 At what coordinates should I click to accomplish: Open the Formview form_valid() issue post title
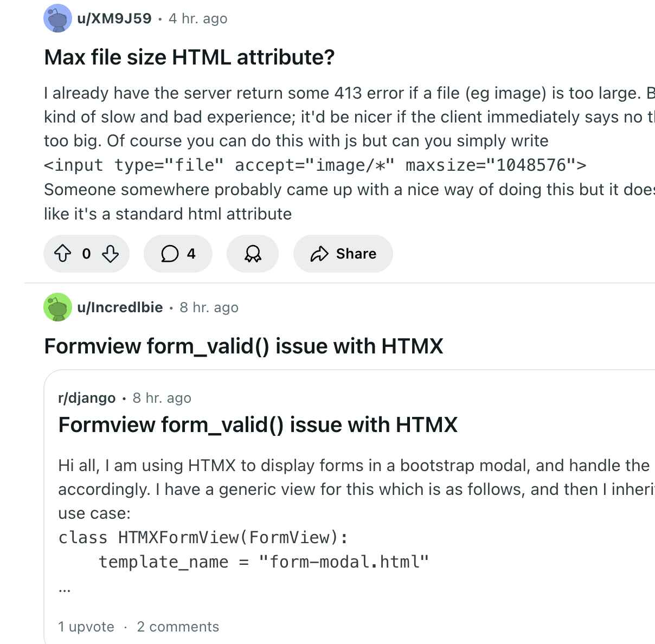click(x=243, y=346)
